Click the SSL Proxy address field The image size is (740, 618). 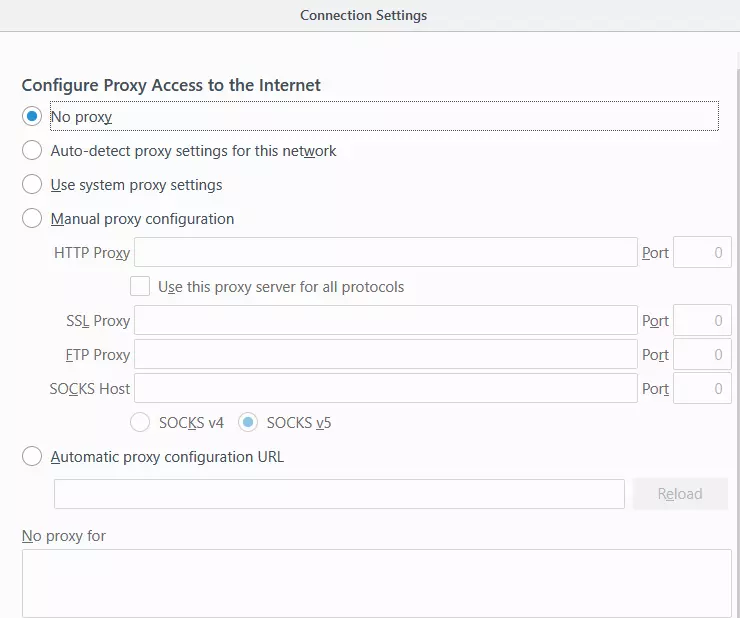coord(386,320)
